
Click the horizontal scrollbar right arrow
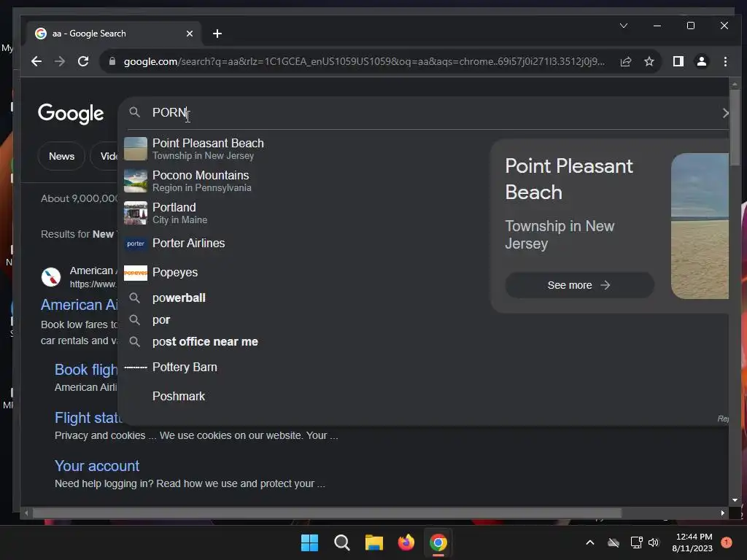(723, 513)
